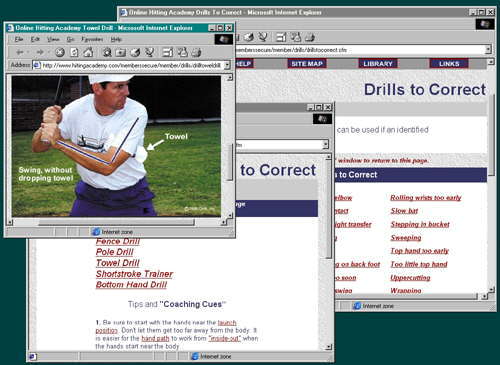Viewport: 500px width, 365px height.
Task: Open the Favorites toolbar icon in Towel Drill window
Action: click(120, 52)
